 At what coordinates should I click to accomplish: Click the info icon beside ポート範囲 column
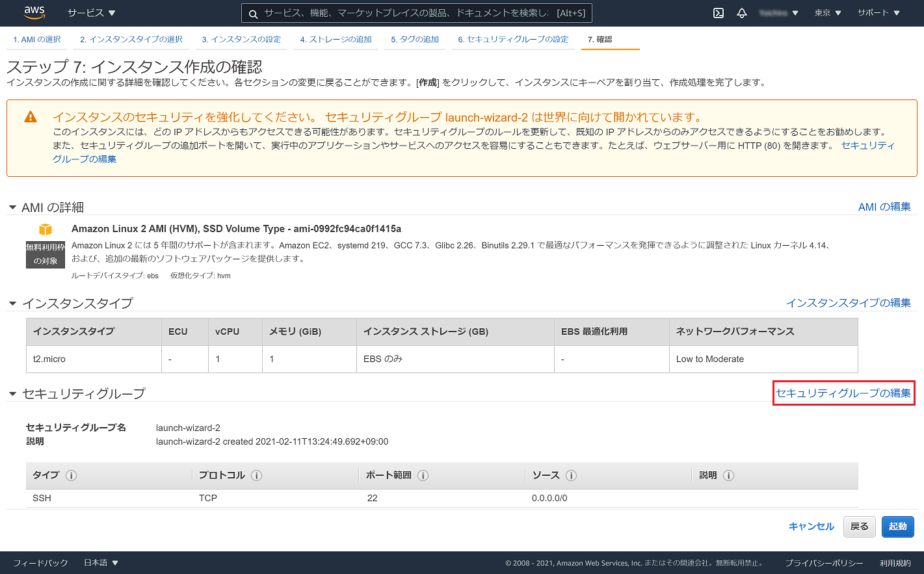coord(423,475)
